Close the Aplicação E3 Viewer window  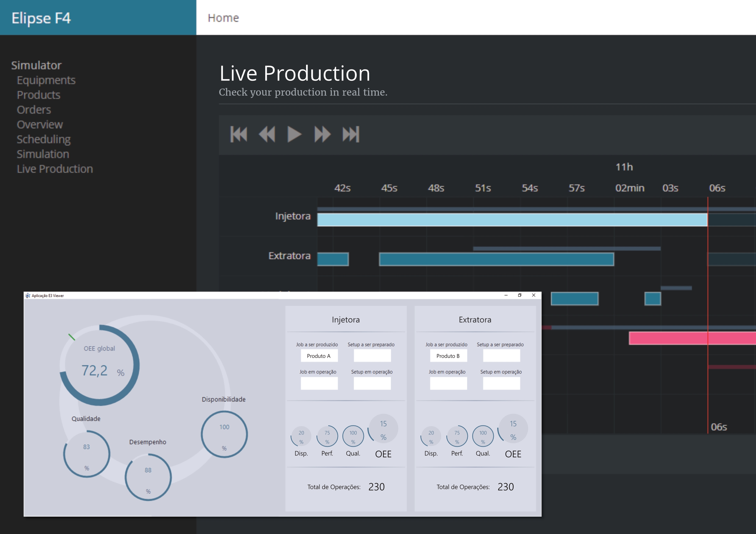pos(534,295)
